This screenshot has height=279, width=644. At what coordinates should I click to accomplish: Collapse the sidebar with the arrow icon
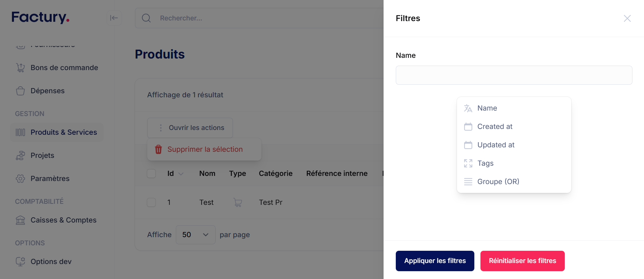[x=114, y=18]
